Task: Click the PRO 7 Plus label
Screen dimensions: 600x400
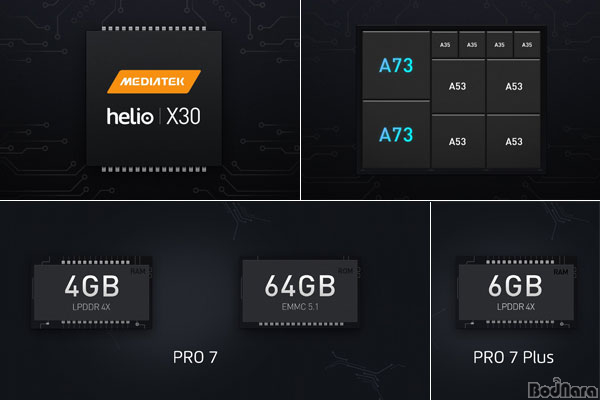Action: tap(514, 358)
